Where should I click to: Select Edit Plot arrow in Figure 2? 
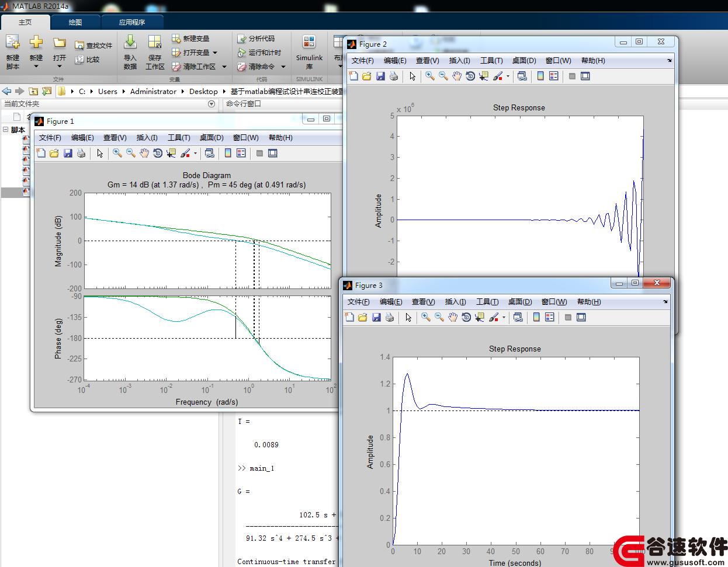(412, 76)
